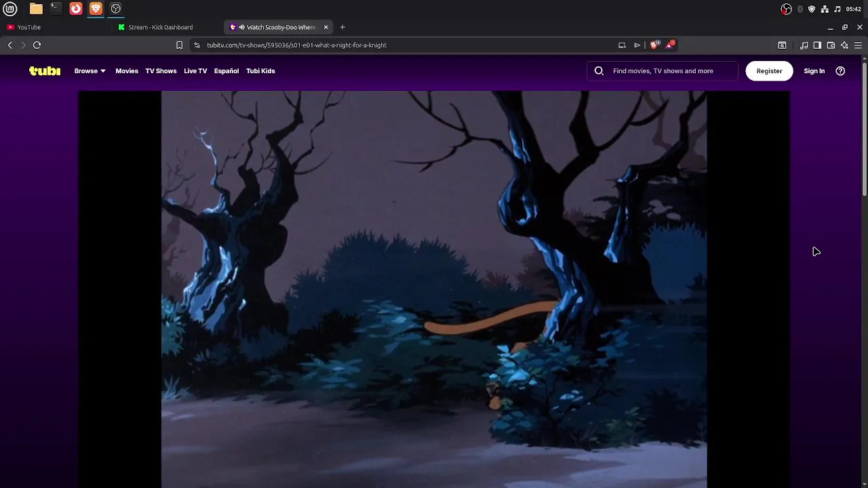Click the search magnifier icon on Tubi

pos(599,70)
